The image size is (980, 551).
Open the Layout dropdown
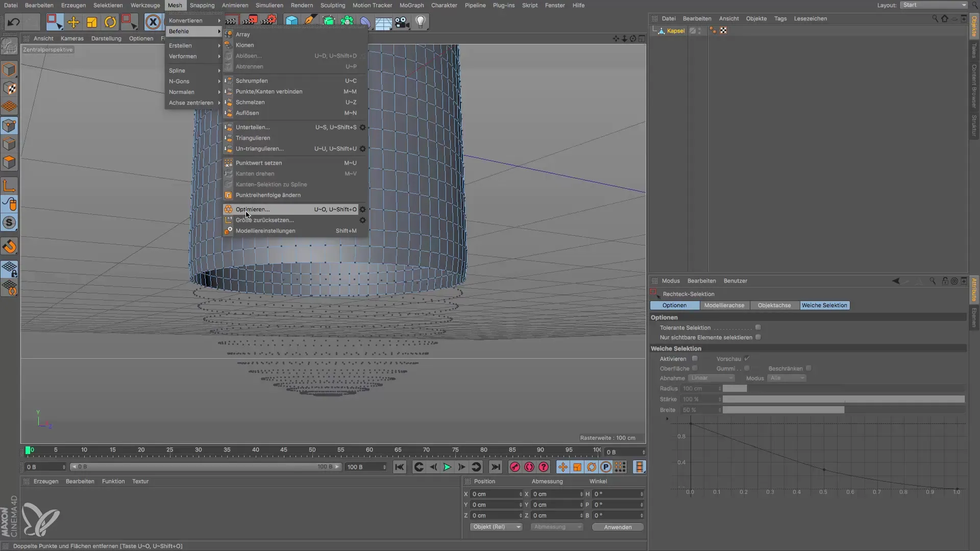pyautogui.click(x=934, y=5)
